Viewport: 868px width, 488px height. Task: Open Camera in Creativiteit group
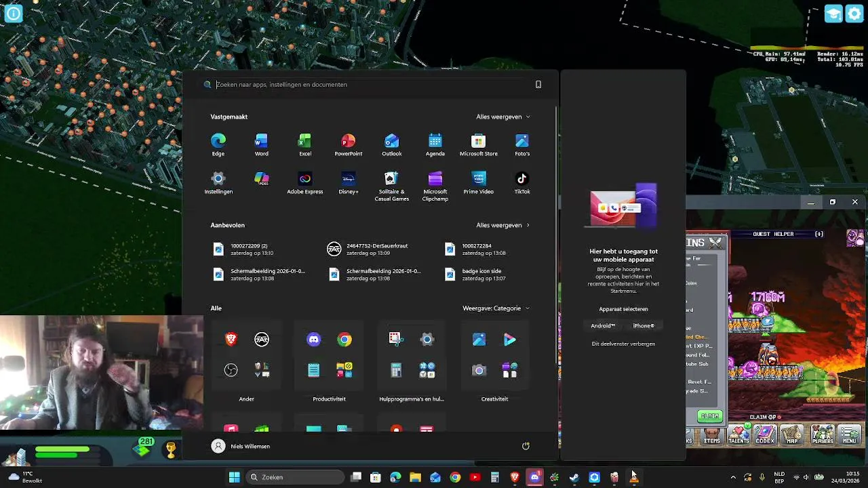[479, 370]
